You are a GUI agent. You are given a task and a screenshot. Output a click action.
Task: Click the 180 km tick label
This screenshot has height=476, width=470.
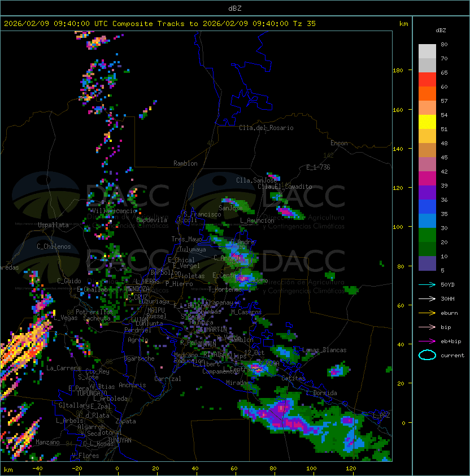pos(398,71)
